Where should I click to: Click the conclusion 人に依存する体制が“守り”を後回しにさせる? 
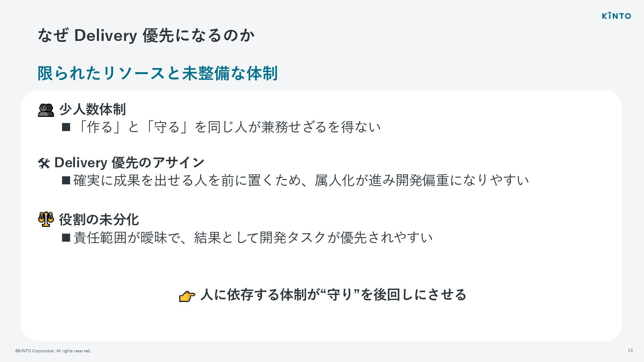point(333,295)
